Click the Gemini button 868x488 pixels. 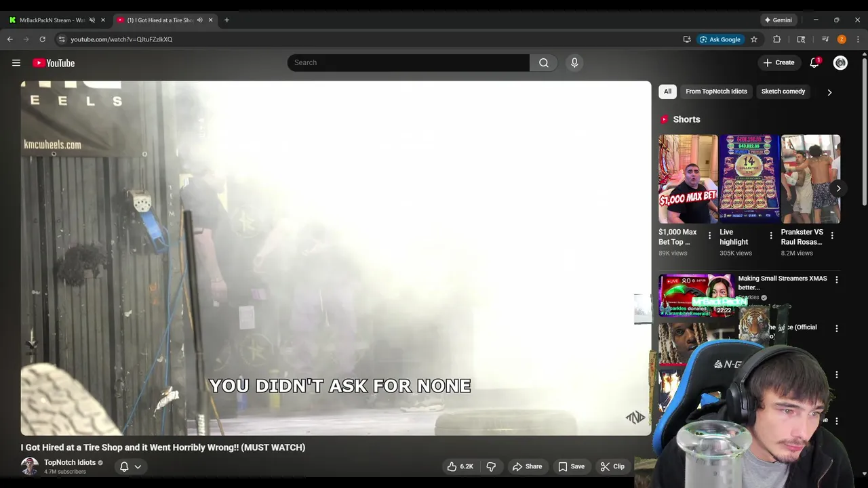point(778,20)
